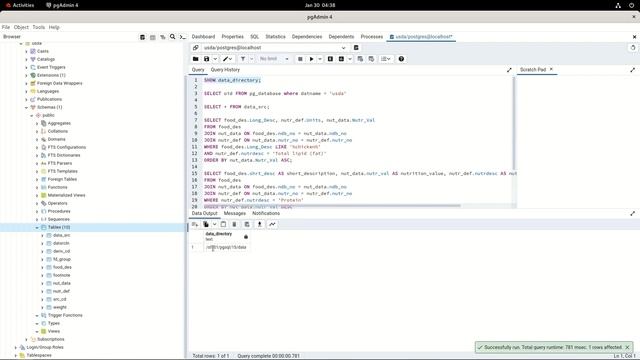Open the save file options arrow

point(215,59)
